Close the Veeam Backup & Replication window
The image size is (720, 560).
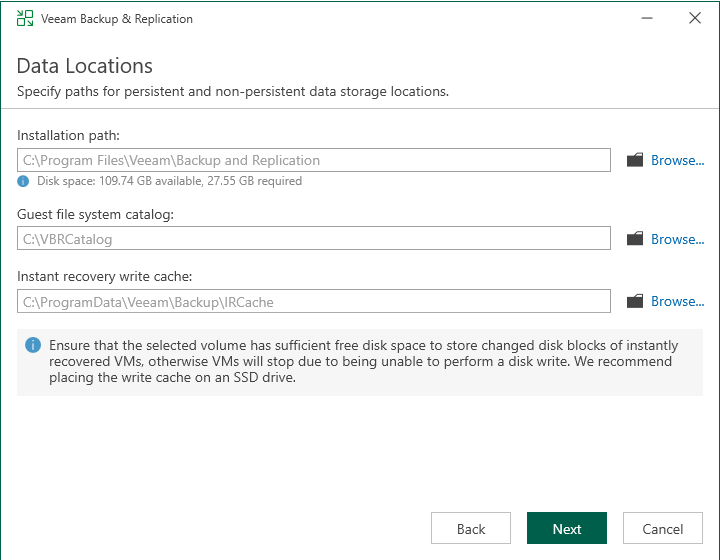tap(695, 18)
